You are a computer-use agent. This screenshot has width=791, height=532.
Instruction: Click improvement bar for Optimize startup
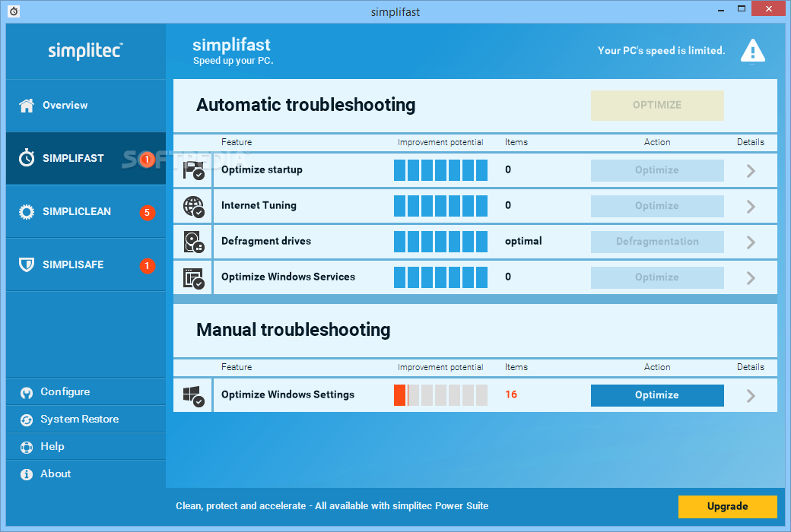click(x=440, y=170)
